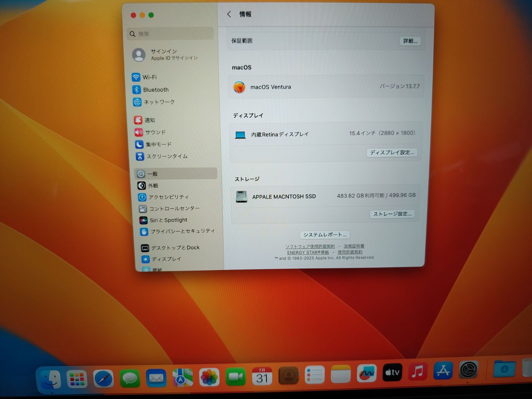Open アクセシビリティ settings
This screenshot has width=532, height=399.
coord(163,197)
